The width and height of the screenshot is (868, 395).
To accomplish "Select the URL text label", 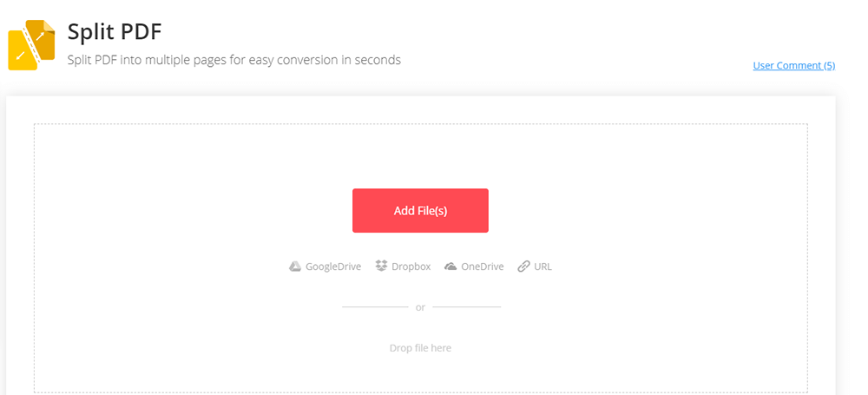I will 542,267.
